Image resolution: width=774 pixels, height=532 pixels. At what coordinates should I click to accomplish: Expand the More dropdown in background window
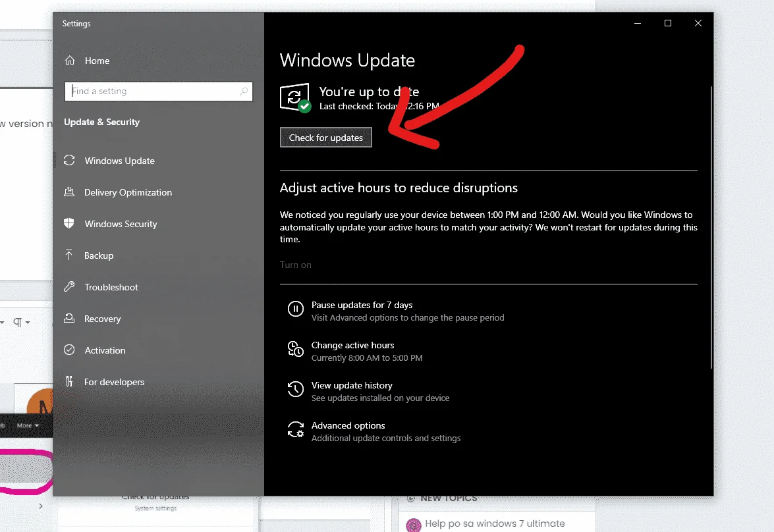28,425
